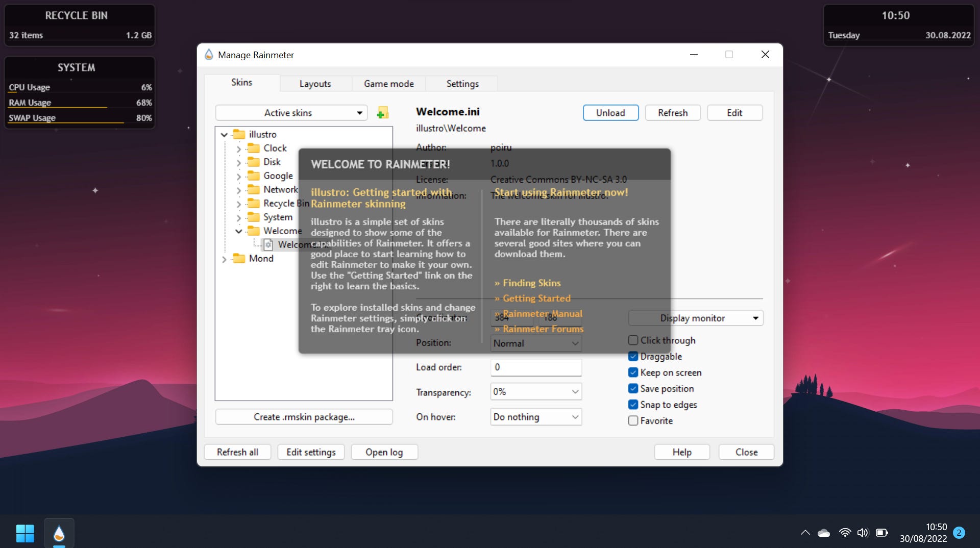Screen dimensions: 980x548
Task: Click the Help button
Action: click(682, 452)
